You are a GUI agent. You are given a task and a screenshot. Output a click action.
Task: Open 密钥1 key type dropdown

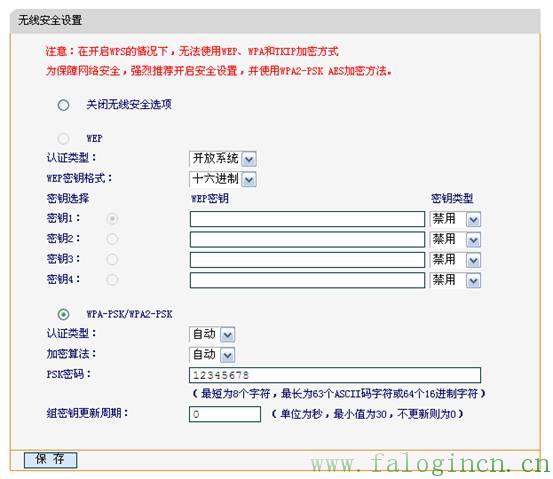tap(455, 219)
